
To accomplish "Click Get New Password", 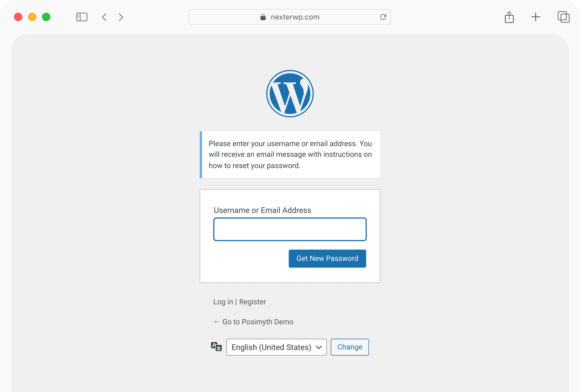I will (x=327, y=258).
